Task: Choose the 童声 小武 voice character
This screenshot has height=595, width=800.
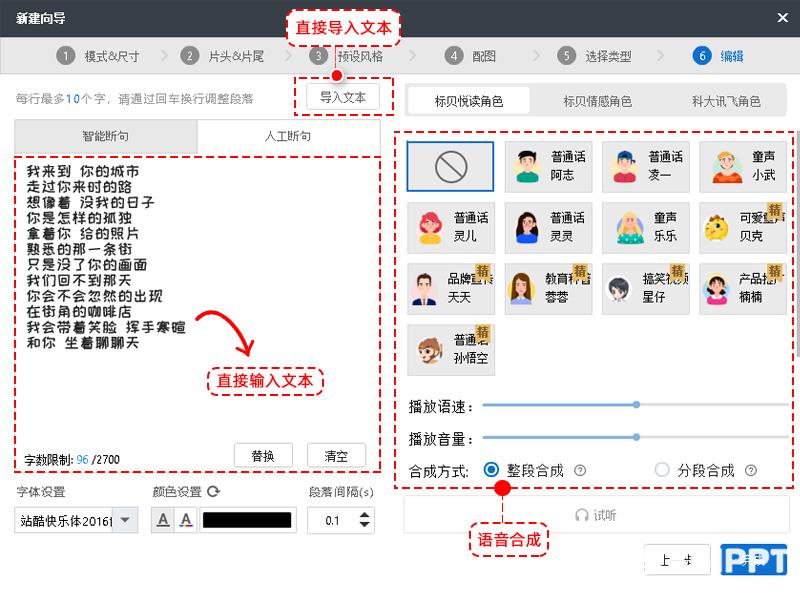Action: point(743,166)
